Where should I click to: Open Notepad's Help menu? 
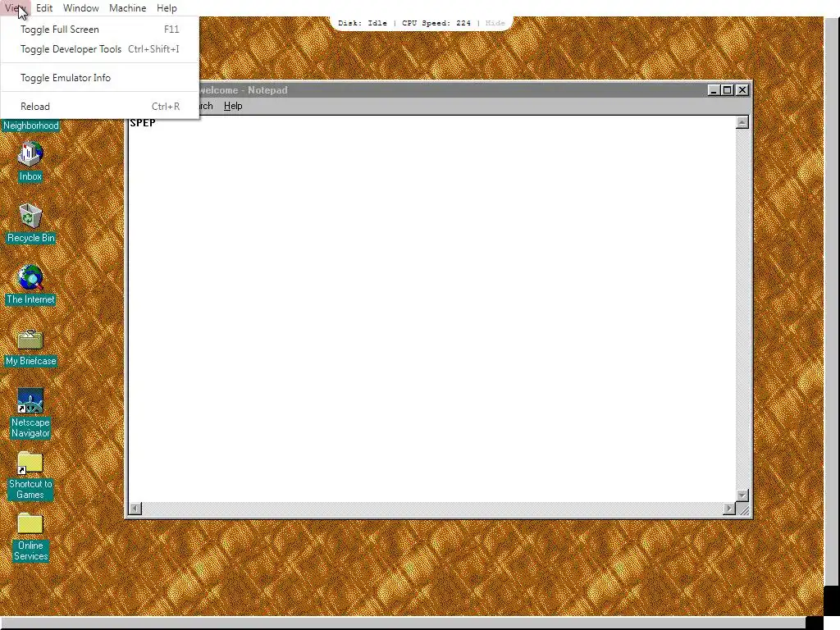(233, 106)
